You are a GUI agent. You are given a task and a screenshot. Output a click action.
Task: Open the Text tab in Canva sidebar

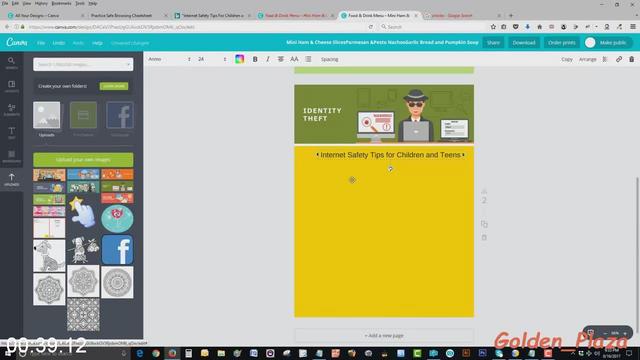[x=11, y=133]
